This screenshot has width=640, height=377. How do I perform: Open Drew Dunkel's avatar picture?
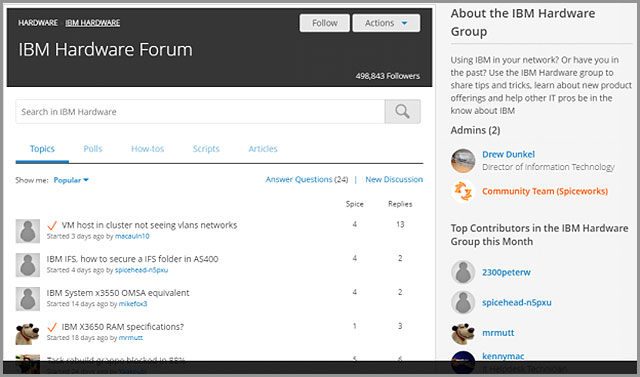tap(463, 161)
